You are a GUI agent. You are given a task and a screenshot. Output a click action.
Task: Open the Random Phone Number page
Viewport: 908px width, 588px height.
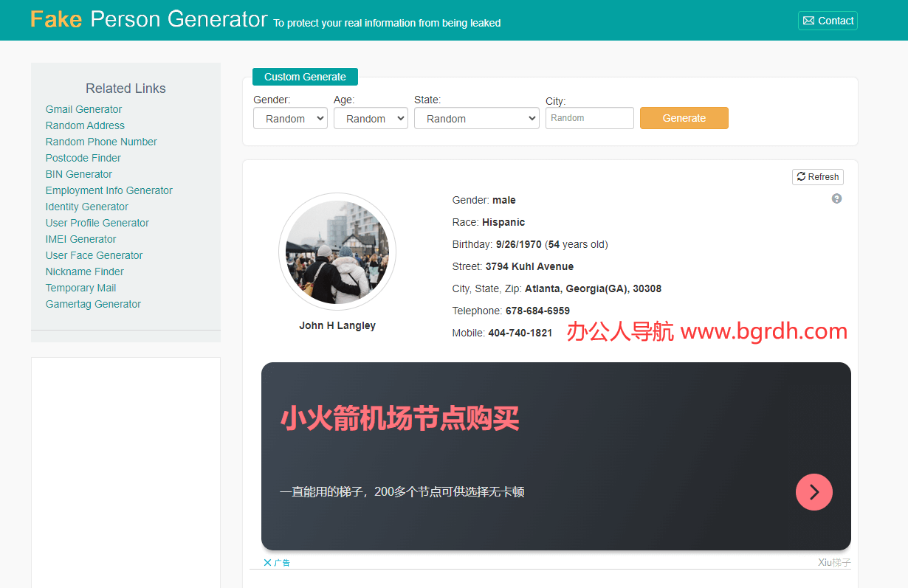(100, 142)
